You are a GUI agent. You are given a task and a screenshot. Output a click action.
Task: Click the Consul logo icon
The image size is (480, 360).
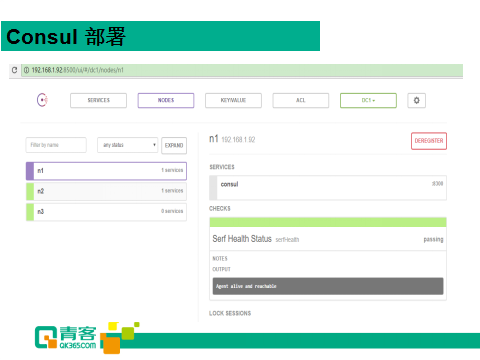42,100
